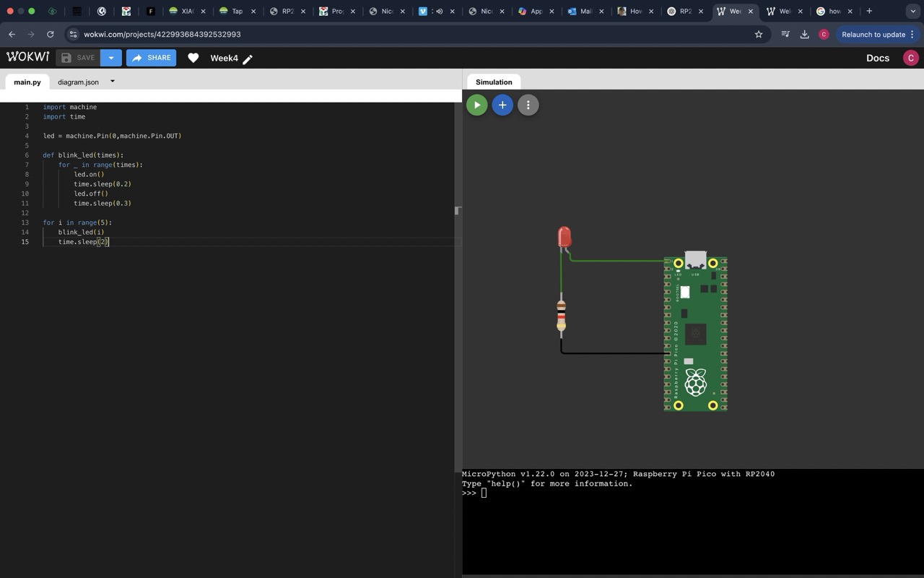Share the project
The width and height of the screenshot is (924, 578).
[x=152, y=58]
